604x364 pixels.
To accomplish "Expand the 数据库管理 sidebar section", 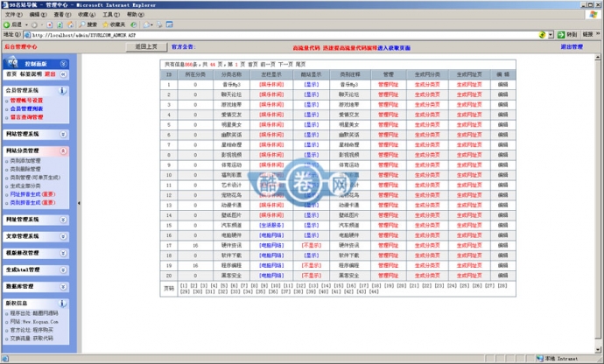I will tap(64, 285).
